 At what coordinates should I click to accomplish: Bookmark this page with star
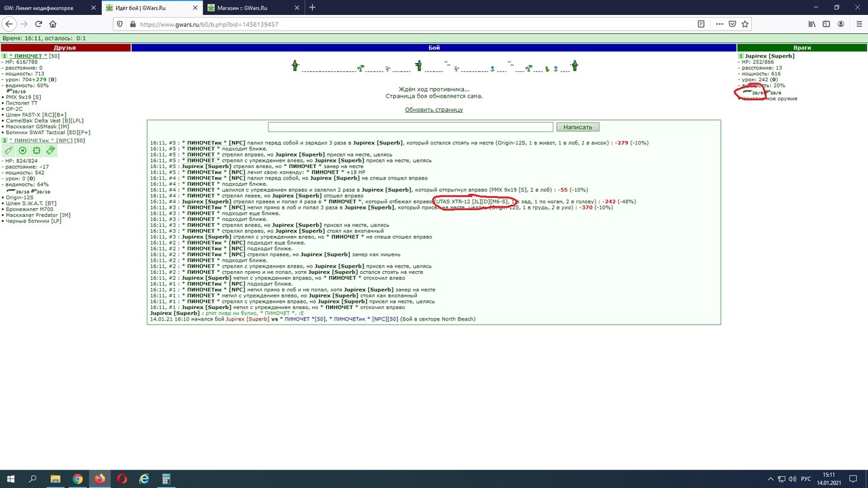745,24
